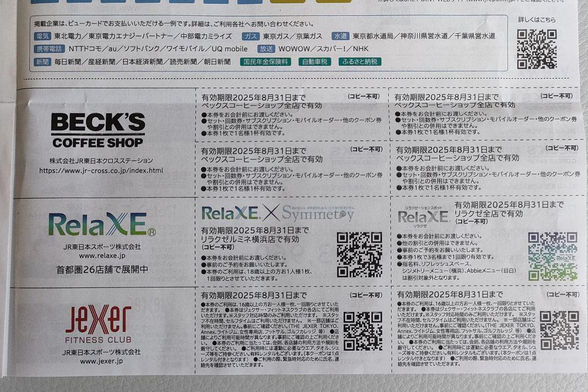The height and width of the screenshot is (392, 588).
Task: Click the QR code on the リラクゼルミネ横浜店 coupon
Action: [x=359, y=254]
